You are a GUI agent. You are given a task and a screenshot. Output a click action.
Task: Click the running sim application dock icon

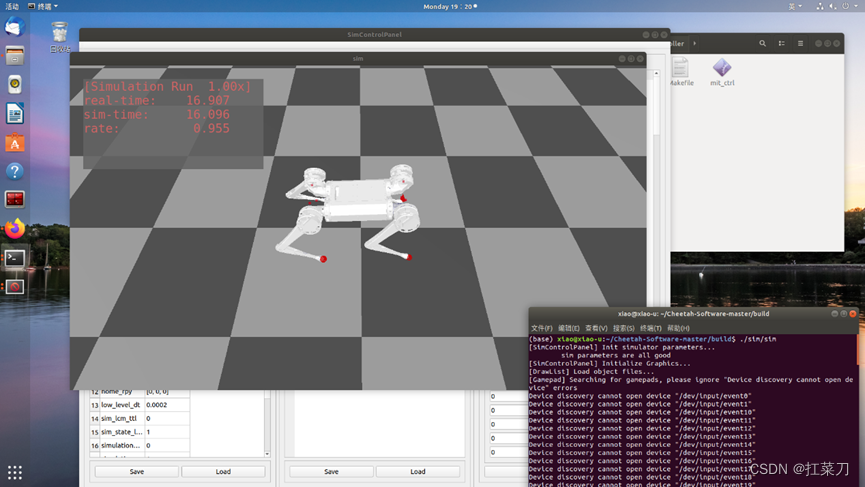(15, 286)
